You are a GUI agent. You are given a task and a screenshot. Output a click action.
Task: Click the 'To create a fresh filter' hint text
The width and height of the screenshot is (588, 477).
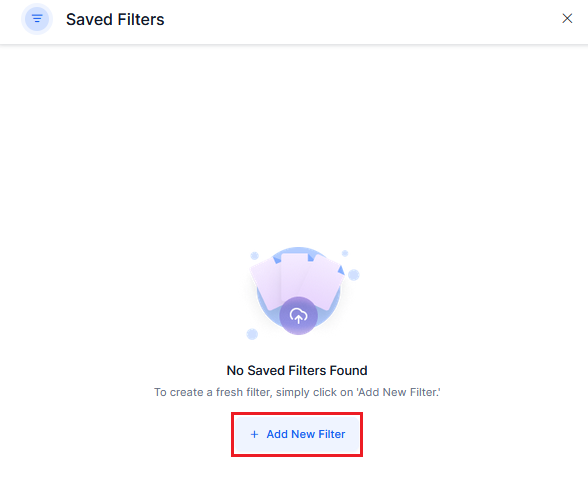tap(297, 392)
